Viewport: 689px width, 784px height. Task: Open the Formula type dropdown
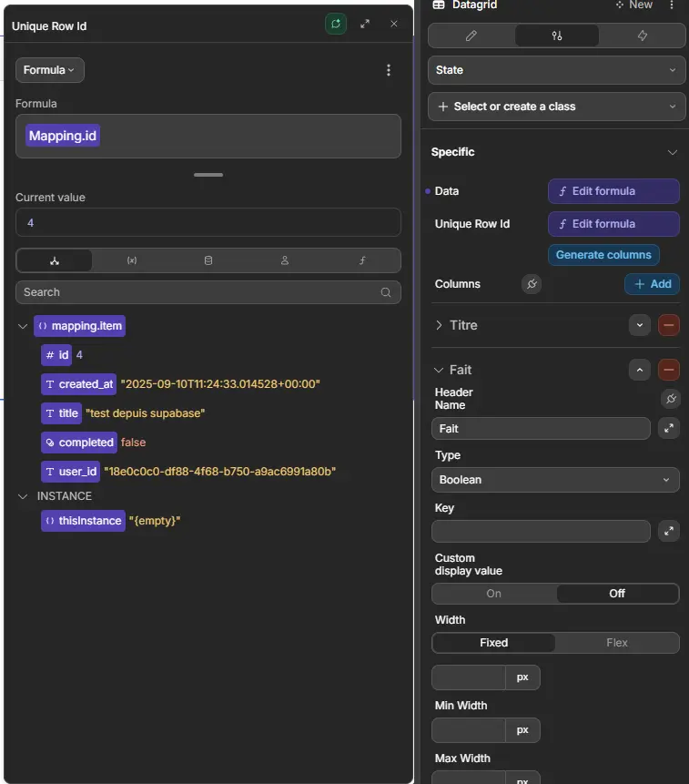click(x=49, y=70)
